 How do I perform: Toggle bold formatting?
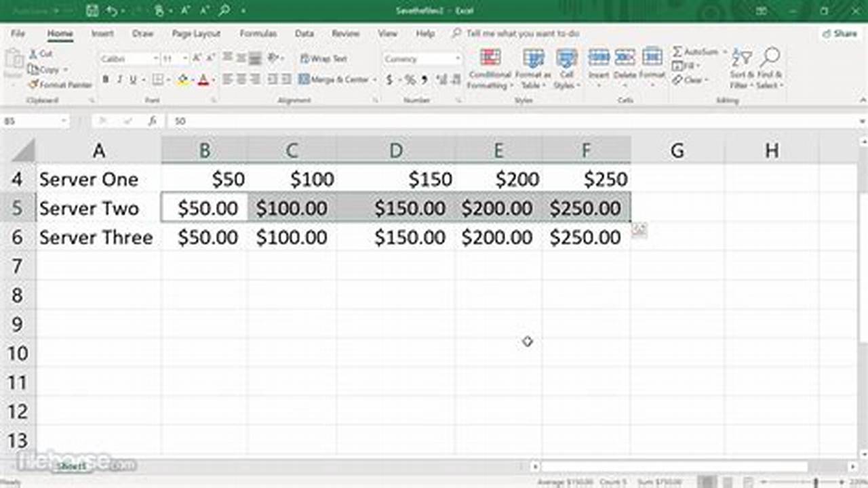106,79
